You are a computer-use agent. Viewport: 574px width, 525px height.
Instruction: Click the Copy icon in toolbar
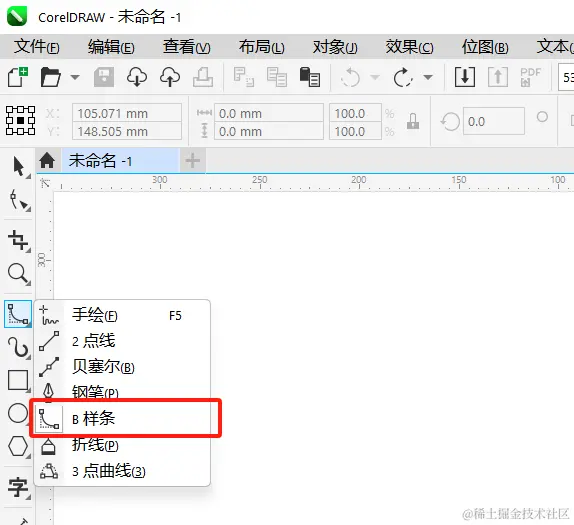coord(276,77)
